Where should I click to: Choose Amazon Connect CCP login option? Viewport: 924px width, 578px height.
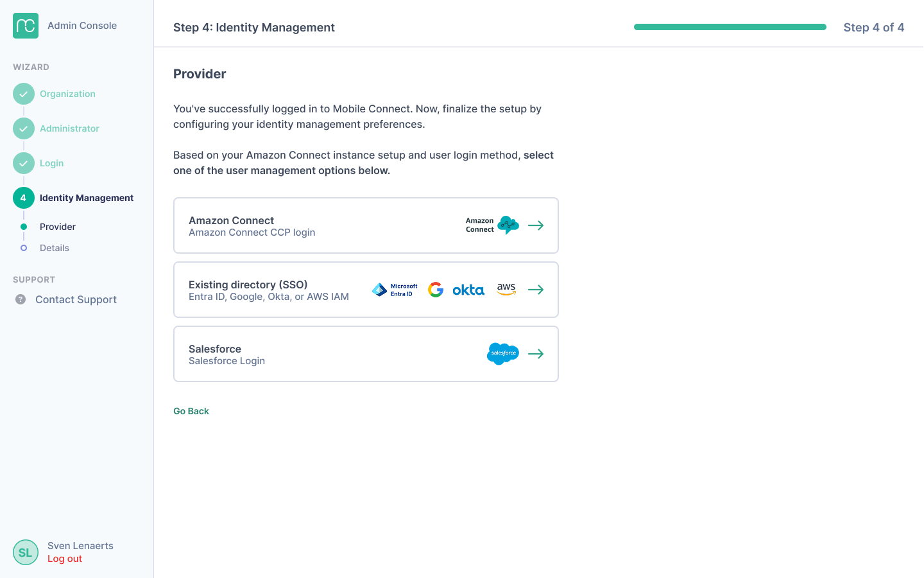(x=366, y=225)
